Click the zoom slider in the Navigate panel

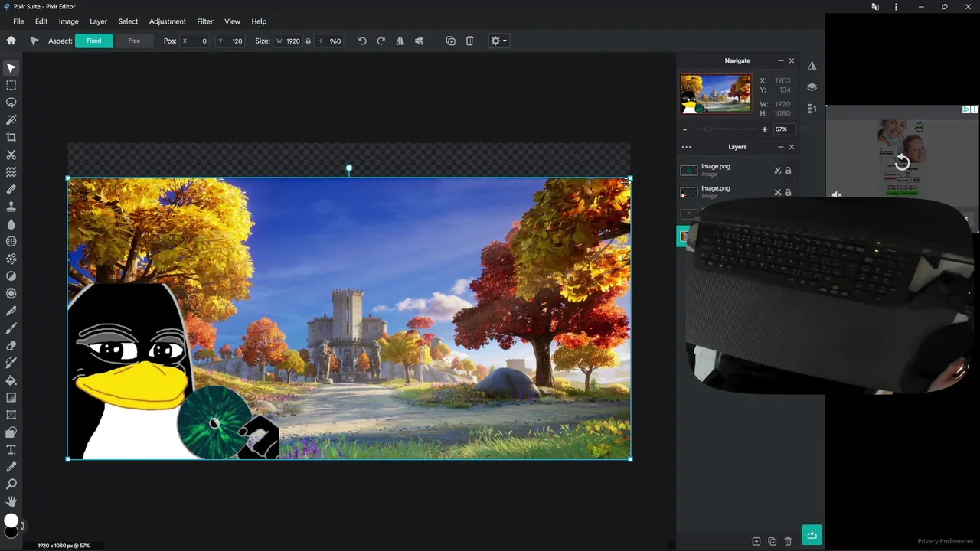point(724,129)
